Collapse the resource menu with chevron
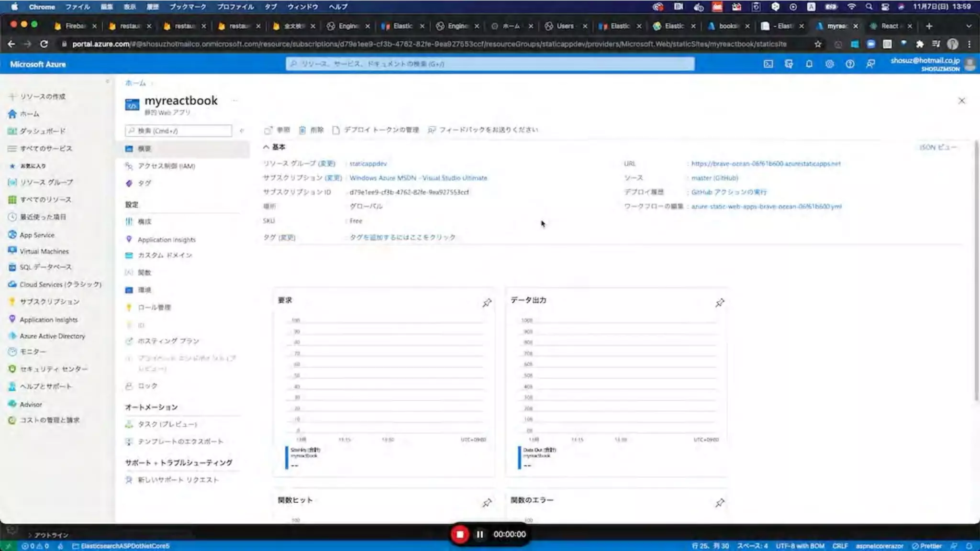The image size is (980, 551). tap(242, 131)
